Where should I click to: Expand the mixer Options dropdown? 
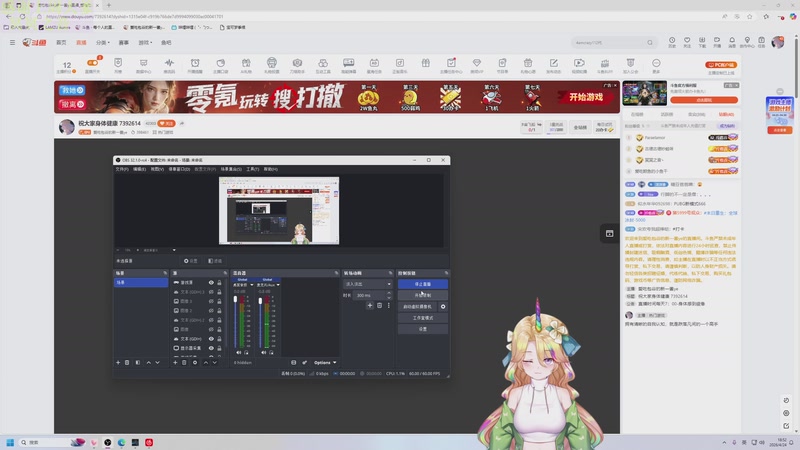tap(324, 362)
